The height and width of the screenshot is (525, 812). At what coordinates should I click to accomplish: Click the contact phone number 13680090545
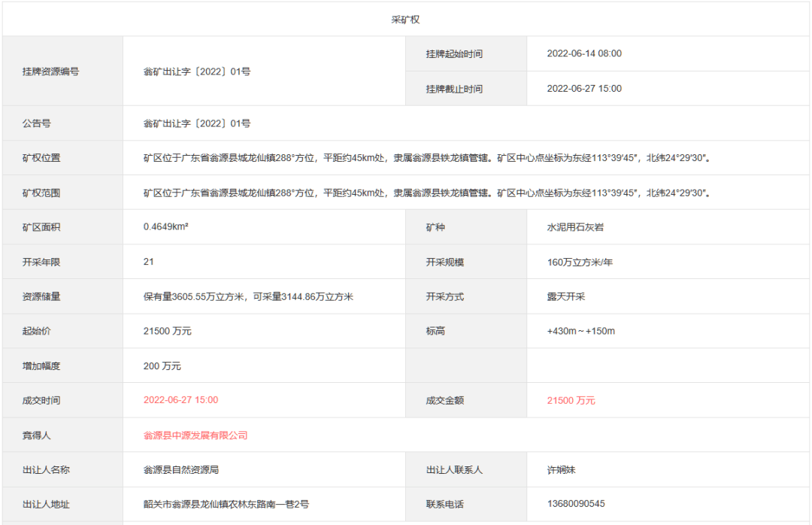pos(576,504)
